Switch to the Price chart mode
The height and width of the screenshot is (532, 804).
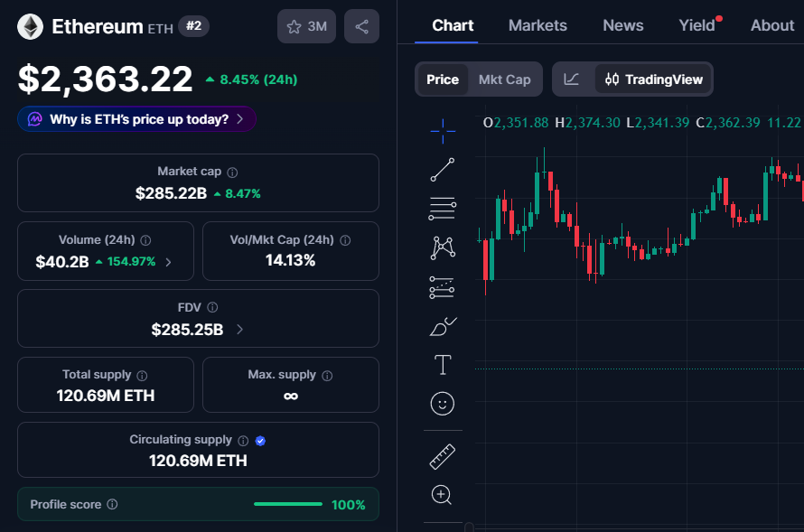(x=443, y=79)
